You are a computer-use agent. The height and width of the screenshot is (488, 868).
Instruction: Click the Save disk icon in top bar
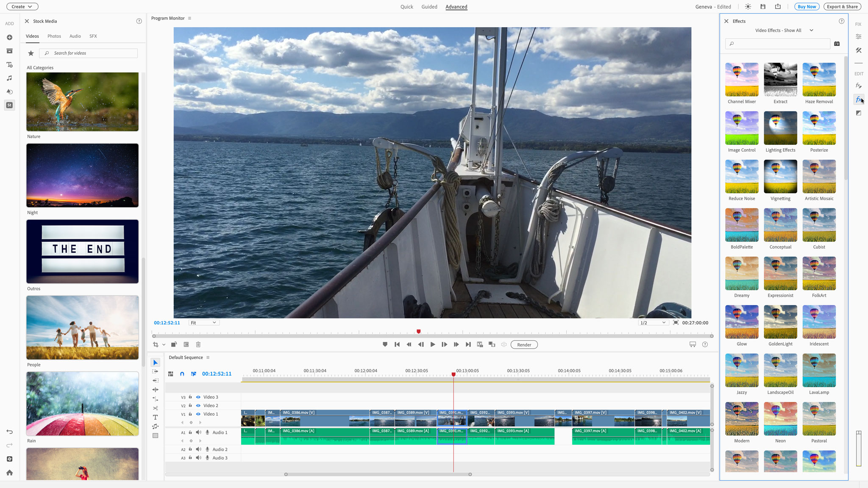click(x=763, y=7)
